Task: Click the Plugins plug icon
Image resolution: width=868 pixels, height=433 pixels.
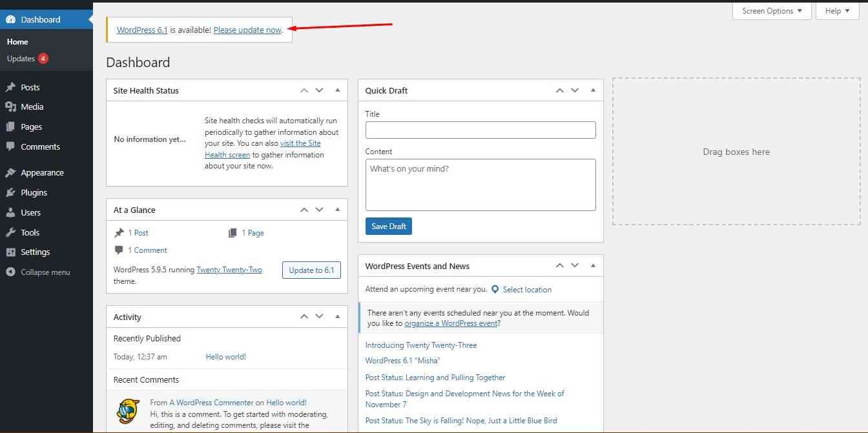Action: coord(10,192)
